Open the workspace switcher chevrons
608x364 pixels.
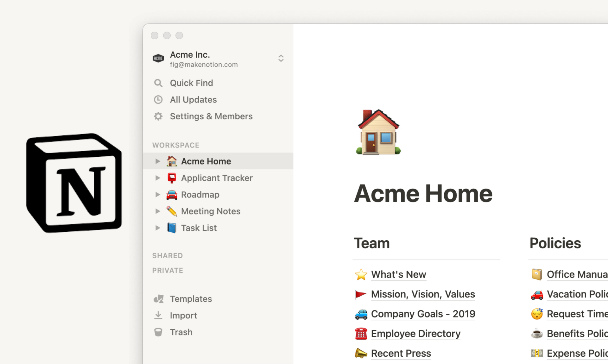[281, 58]
